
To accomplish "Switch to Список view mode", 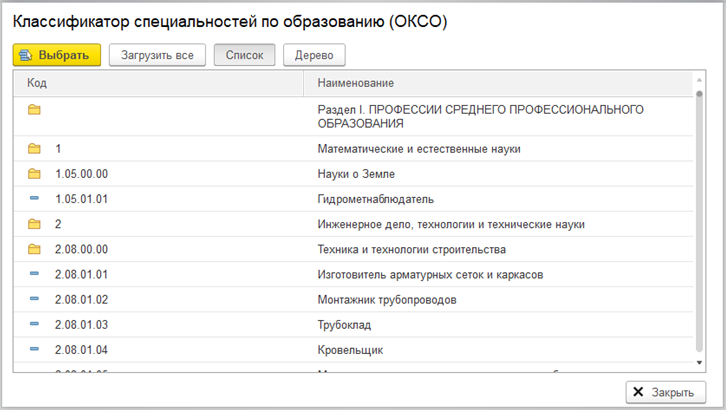I will [x=244, y=55].
